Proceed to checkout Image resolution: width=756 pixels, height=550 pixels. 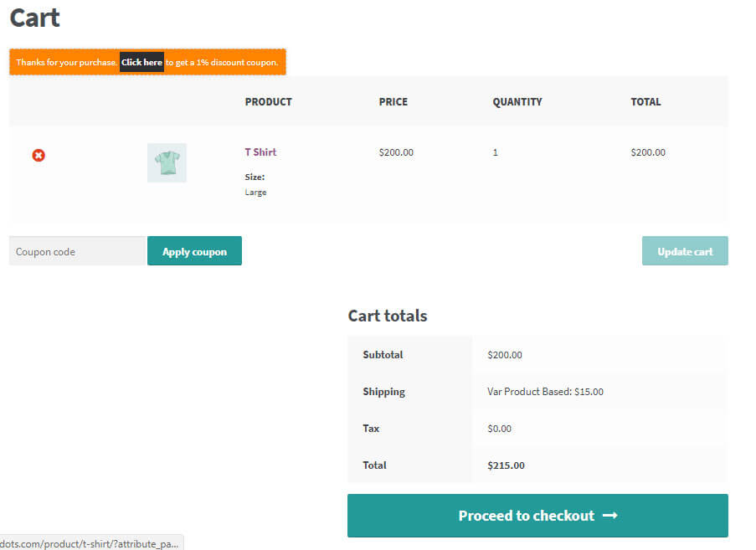coord(537,516)
